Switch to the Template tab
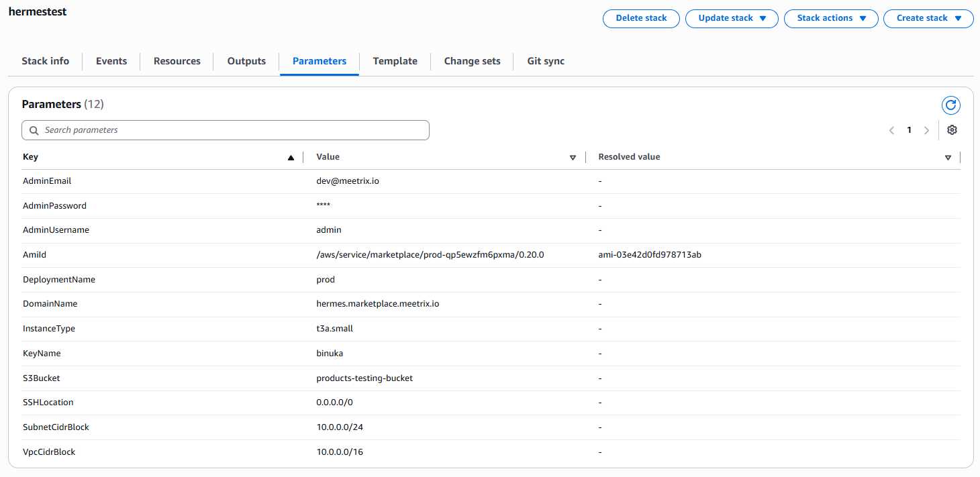Image resolution: width=980 pixels, height=477 pixels. pyautogui.click(x=395, y=61)
